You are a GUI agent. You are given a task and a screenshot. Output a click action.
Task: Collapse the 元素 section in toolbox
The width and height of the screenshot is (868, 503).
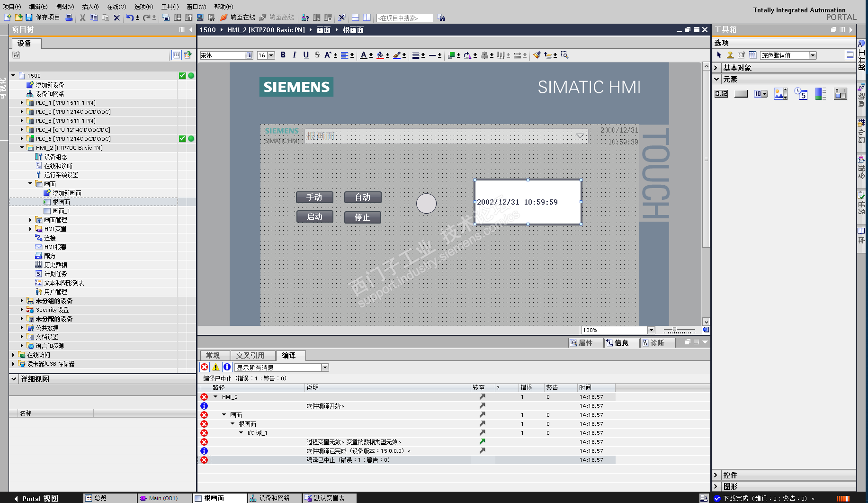(x=716, y=79)
